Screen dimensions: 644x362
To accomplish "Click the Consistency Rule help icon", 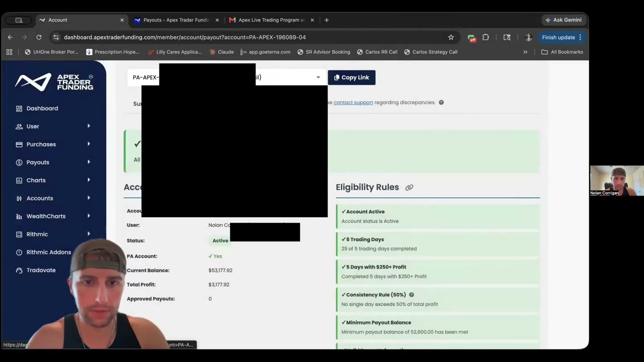I will (412, 295).
